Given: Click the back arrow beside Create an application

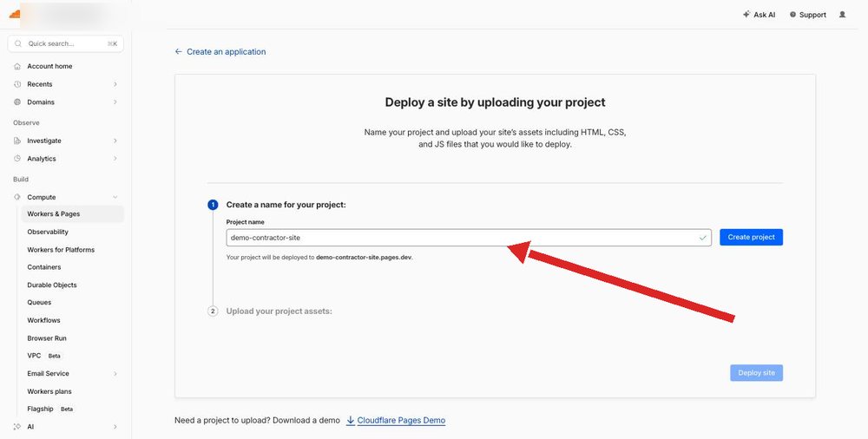Looking at the screenshot, I should pos(178,51).
